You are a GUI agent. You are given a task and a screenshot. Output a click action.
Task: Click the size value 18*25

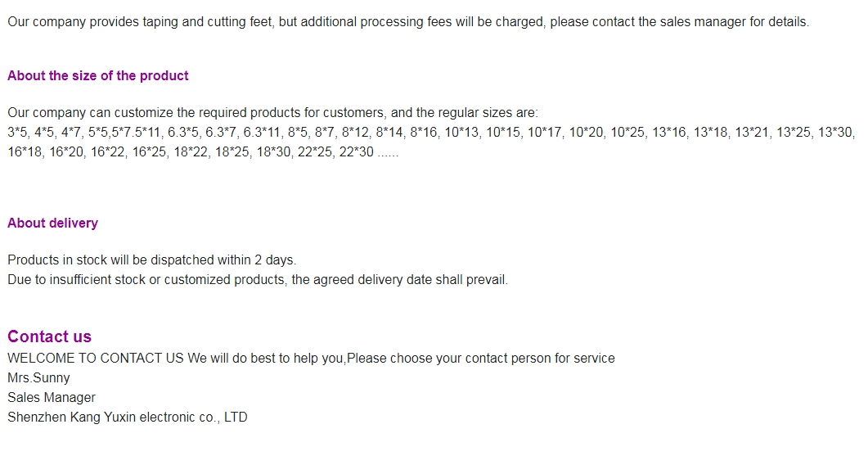point(232,151)
